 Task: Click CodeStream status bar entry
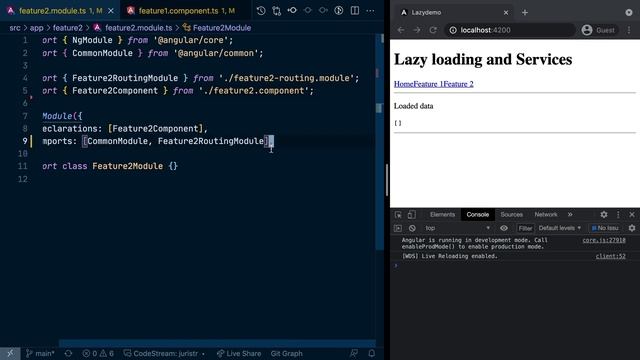click(164, 353)
